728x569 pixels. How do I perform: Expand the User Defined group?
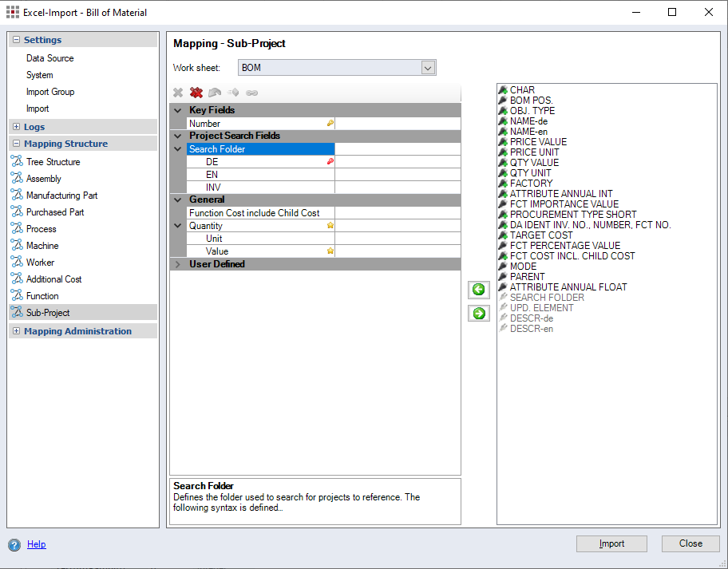(178, 264)
